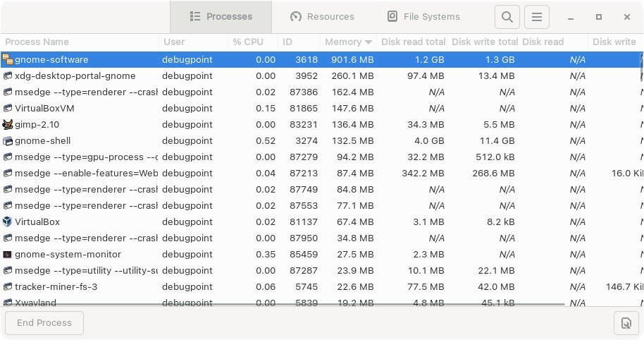This screenshot has width=644, height=340.
Task: Click disk write total 22.1 MB
Action: coord(496,271)
